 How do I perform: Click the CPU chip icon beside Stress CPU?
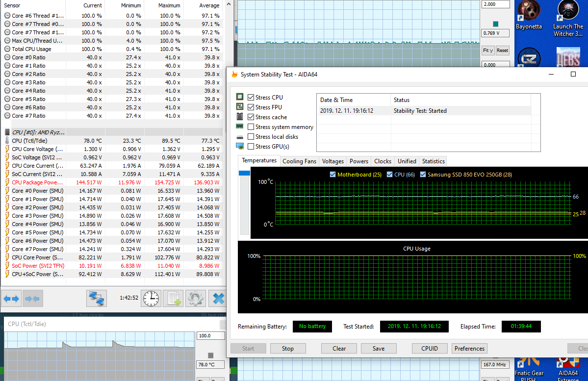point(240,97)
